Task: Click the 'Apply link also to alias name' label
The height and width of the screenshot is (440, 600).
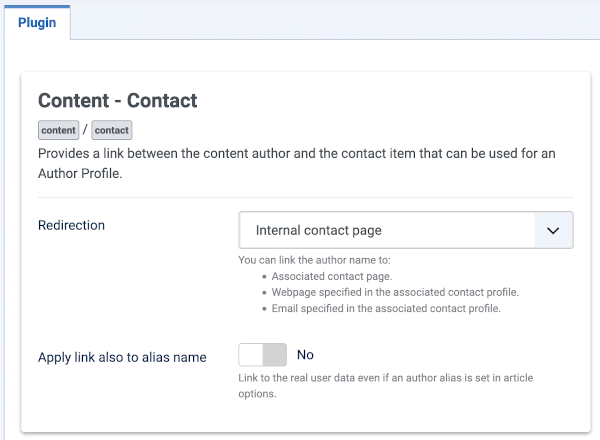Action: coord(122,357)
